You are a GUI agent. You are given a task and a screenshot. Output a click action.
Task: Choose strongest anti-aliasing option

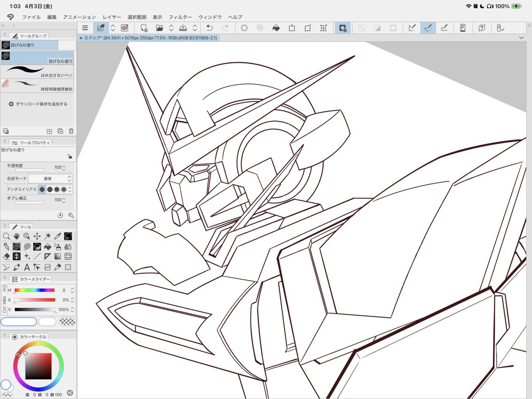pos(64,189)
